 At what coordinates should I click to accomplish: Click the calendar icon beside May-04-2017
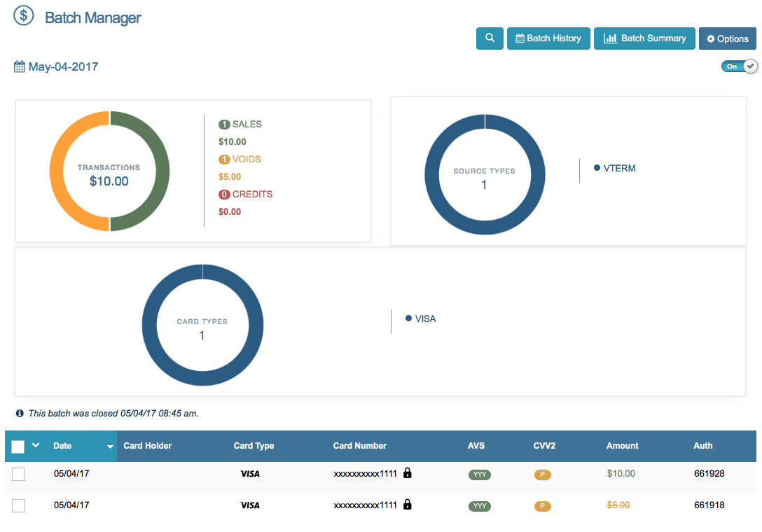19,66
